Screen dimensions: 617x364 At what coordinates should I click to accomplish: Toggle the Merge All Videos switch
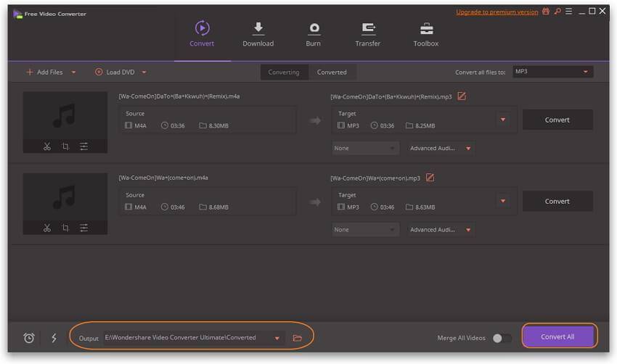click(502, 338)
